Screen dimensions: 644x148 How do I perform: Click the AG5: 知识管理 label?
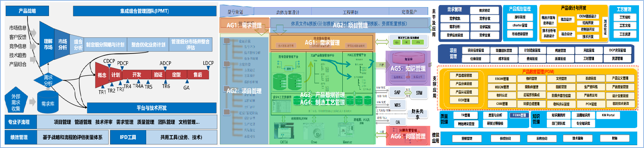click(408, 68)
